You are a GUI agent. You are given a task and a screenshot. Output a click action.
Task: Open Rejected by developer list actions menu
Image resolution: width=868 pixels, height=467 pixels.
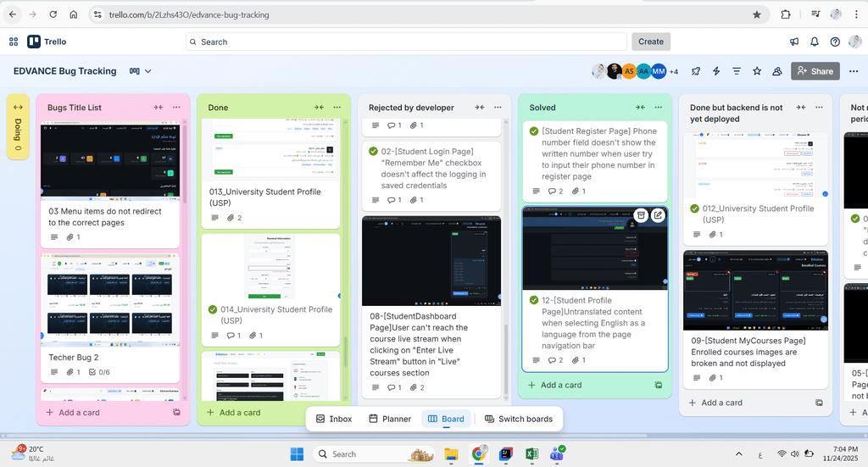coord(498,108)
